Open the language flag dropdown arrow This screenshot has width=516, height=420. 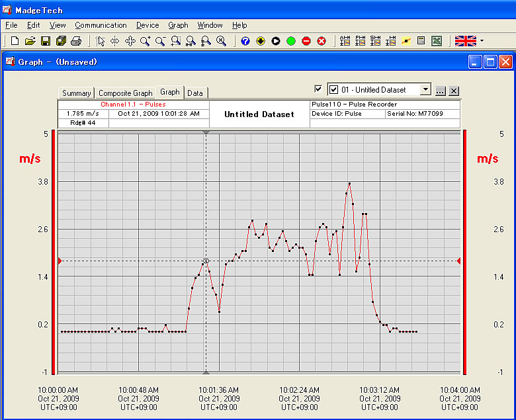(482, 41)
